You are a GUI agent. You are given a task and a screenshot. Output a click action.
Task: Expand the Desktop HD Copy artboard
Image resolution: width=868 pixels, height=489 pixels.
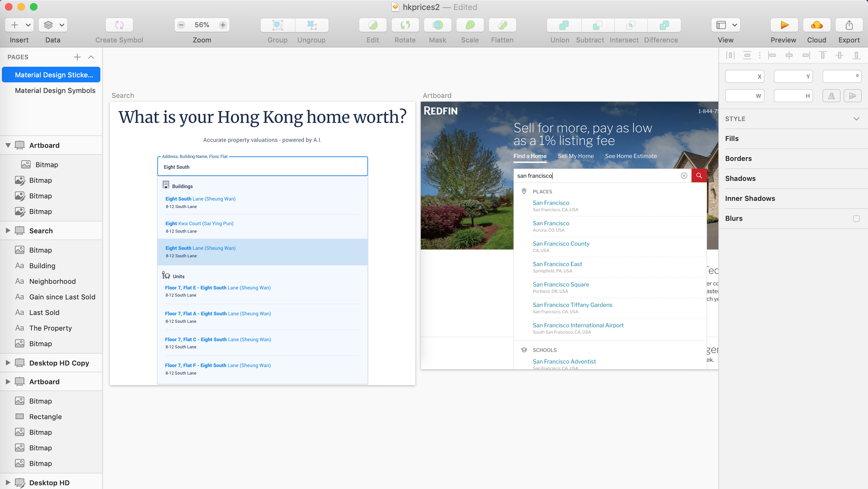pyautogui.click(x=8, y=363)
